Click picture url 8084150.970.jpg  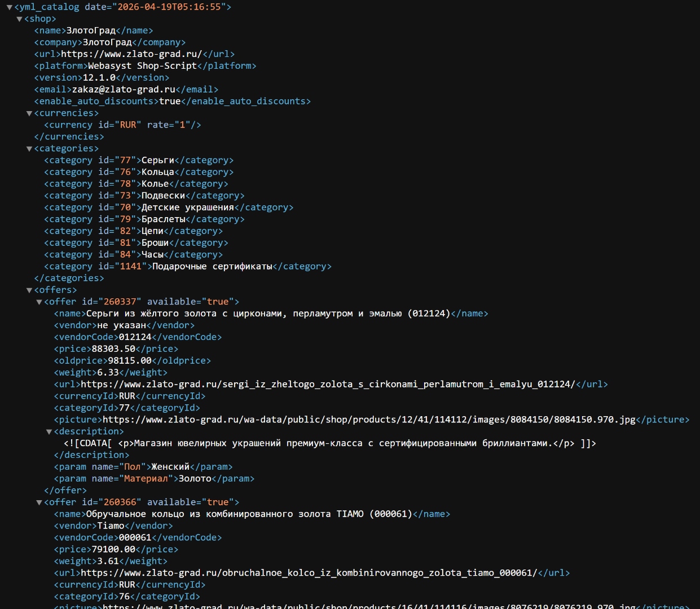pos(369,421)
